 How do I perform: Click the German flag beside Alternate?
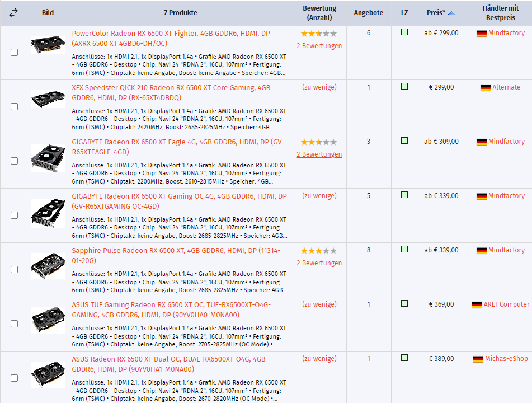[x=486, y=88]
